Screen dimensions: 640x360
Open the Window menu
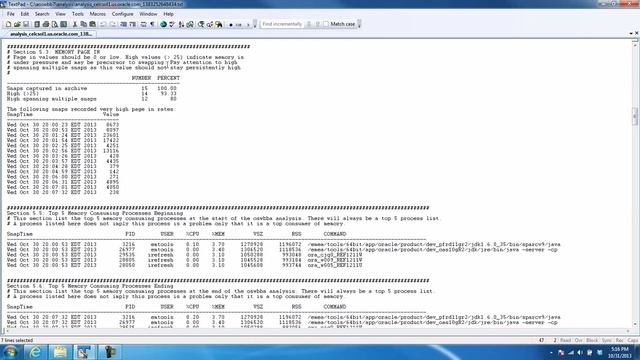click(148, 14)
